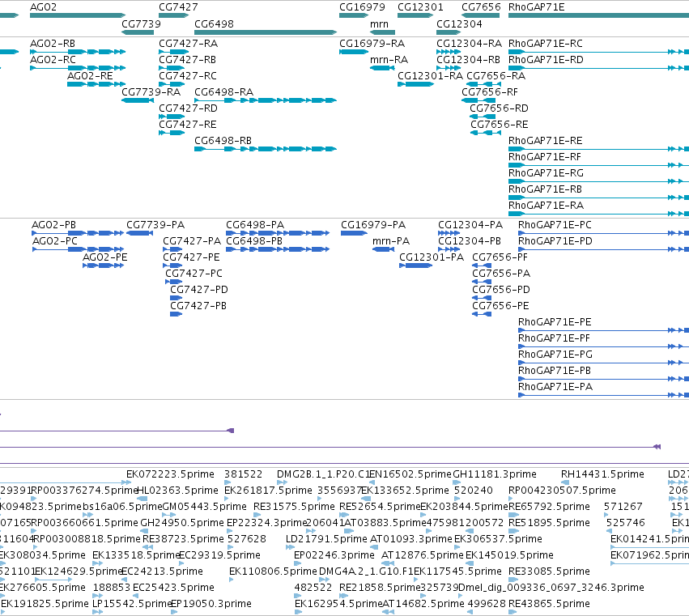Select the CG7427 gene label
Image resolution: width=689 pixels, height=616 pixels.
(x=178, y=7)
